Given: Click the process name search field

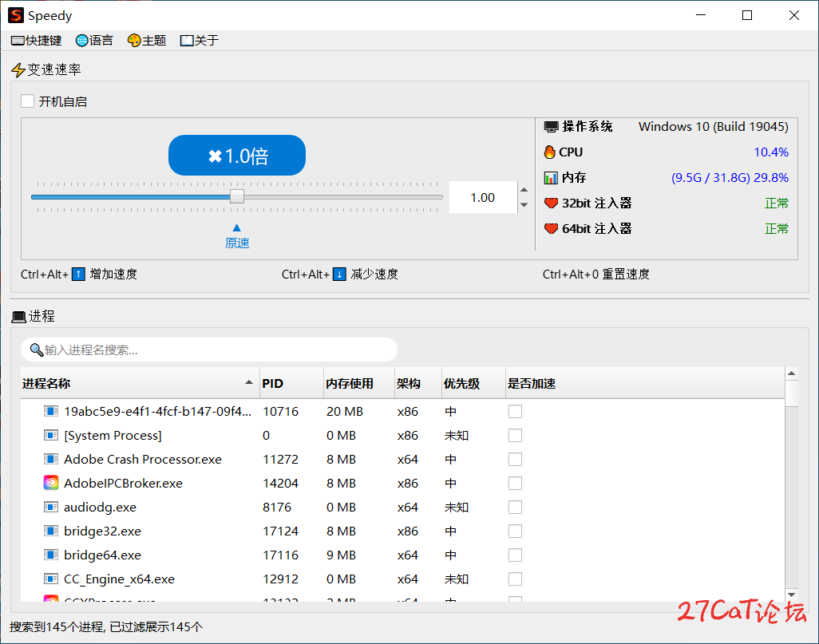Looking at the screenshot, I should pyautogui.click(x=216, y=350).
